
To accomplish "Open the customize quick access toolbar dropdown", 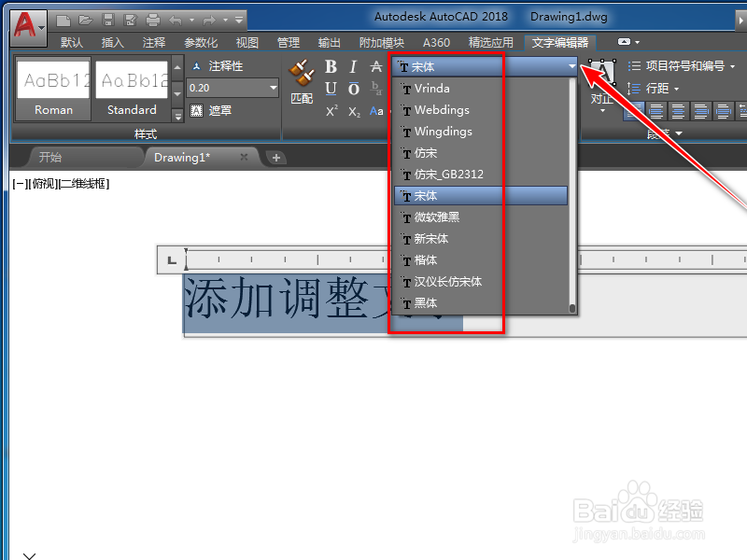I will [x=239, y=20].
